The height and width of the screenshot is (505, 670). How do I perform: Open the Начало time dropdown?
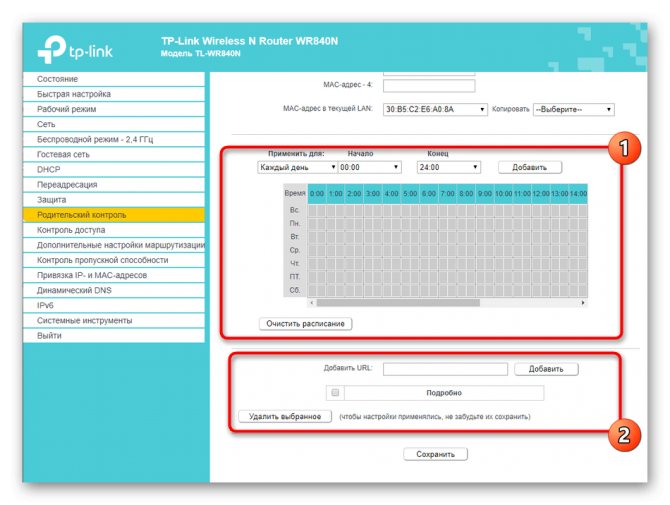pyautogui.click(x=370, y=167)
